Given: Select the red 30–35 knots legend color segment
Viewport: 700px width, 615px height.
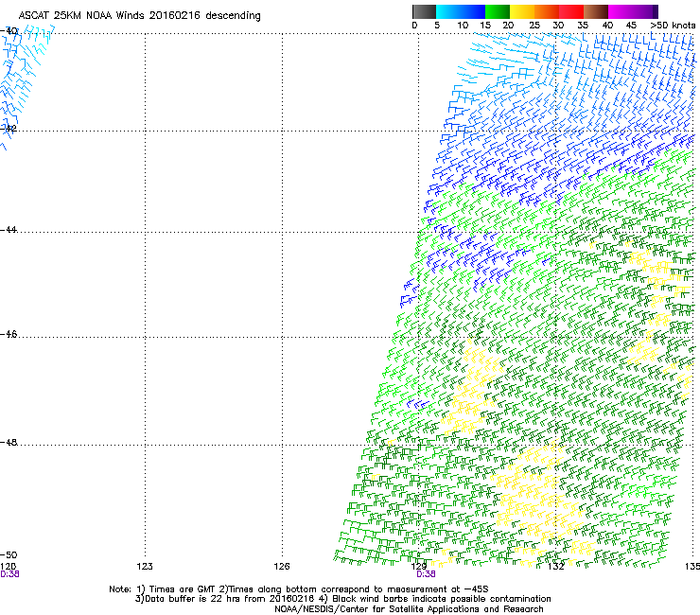Looking at the screenshot, I should [571, 11].
